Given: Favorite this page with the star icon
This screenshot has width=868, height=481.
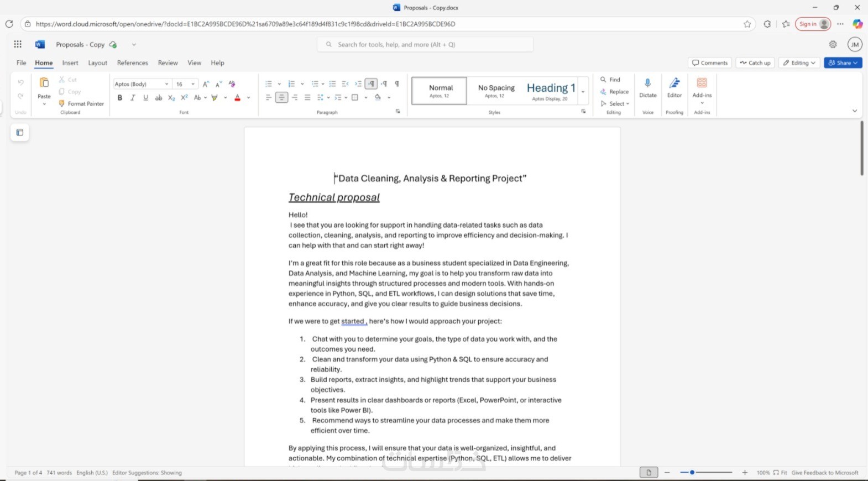Looking at the screenshot, I should click(747, 24).
